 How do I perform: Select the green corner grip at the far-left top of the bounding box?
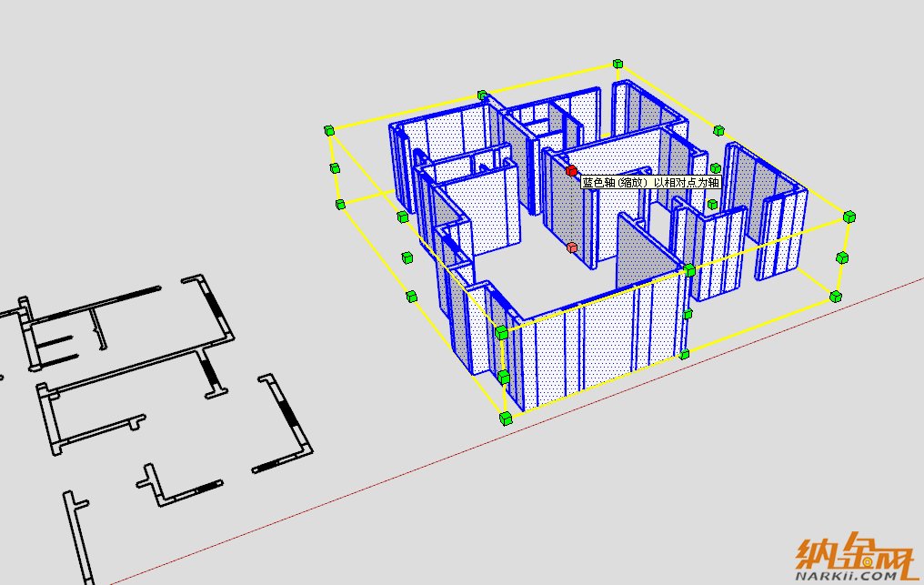pos(329,130)
